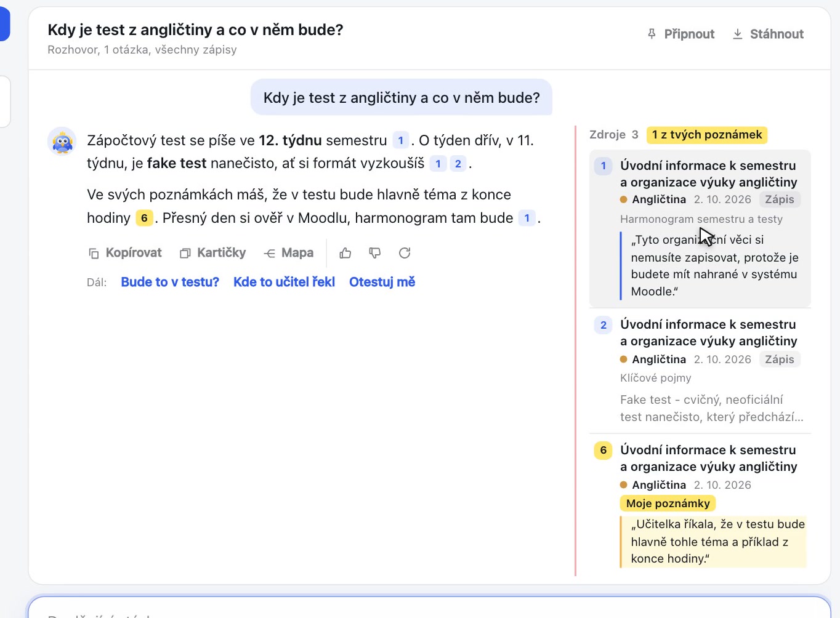Select source number 1 badge in Zdroje

[604, 166]
